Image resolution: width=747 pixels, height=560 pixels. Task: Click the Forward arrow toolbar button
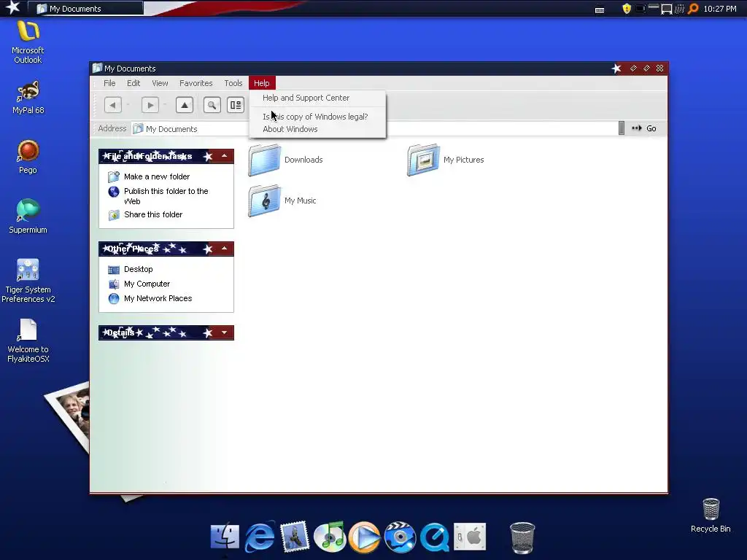(150, 105)
